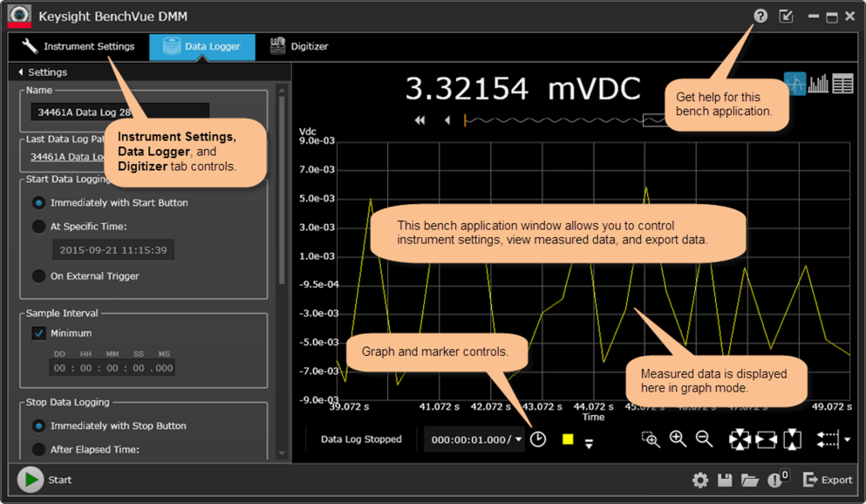Open the Digitizer tab
Viewport: 866px width, 504px height.
[x=299, y=46]
